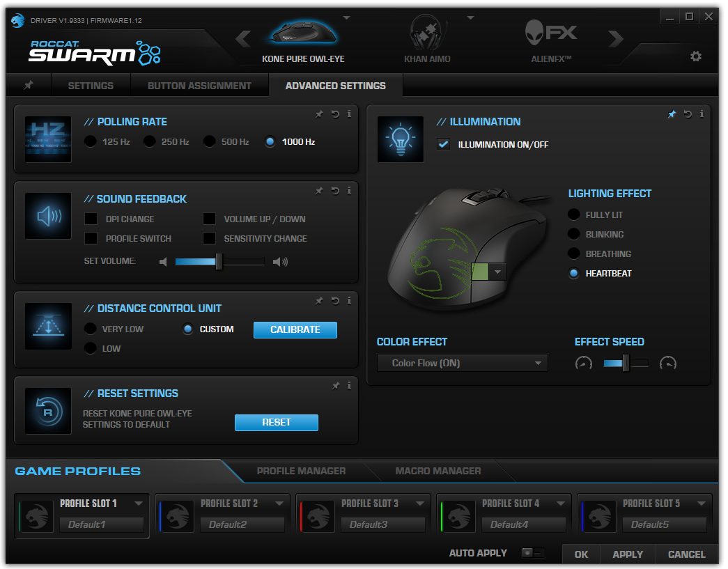Viewport: 728px width, 569px height.
Task: Show info for the Illumination panel
Action: [x=702, y=114]
